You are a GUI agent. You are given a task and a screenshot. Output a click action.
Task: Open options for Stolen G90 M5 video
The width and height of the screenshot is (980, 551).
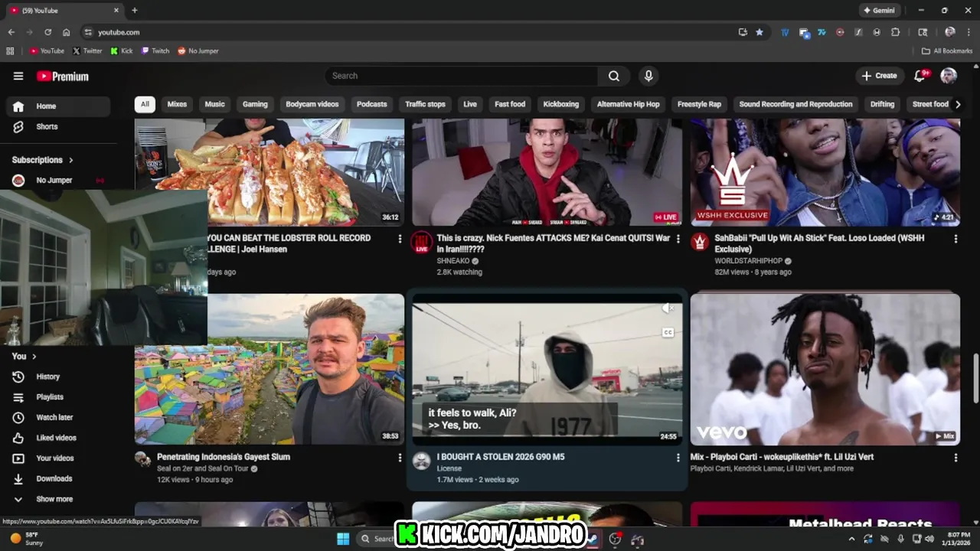pos(678,458)
